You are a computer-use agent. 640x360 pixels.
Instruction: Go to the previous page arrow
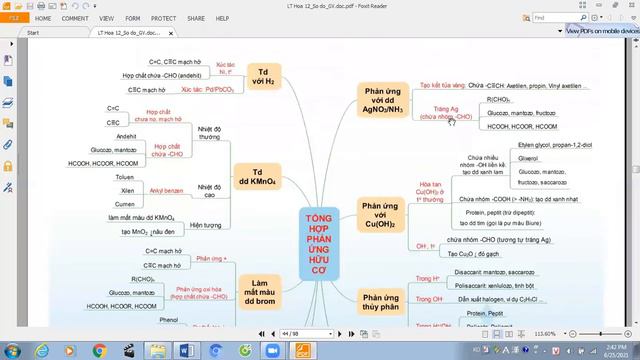tap(273, 334)
